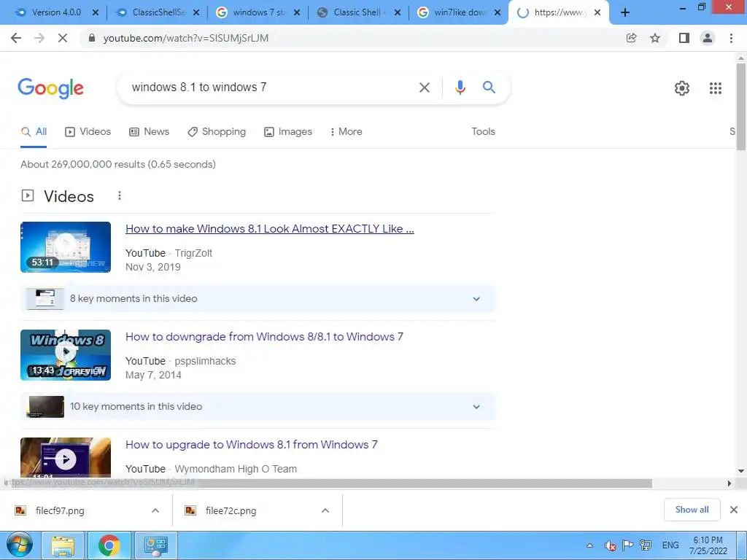Switch to the News results tab
The image size is (747, 560).
[149, 132]
